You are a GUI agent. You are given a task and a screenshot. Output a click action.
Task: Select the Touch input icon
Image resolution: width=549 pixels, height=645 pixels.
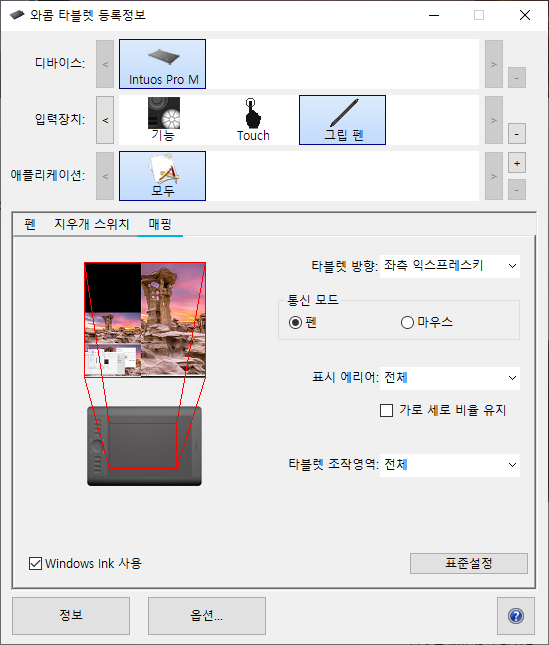pyautogui.click(x=253, y=120)
